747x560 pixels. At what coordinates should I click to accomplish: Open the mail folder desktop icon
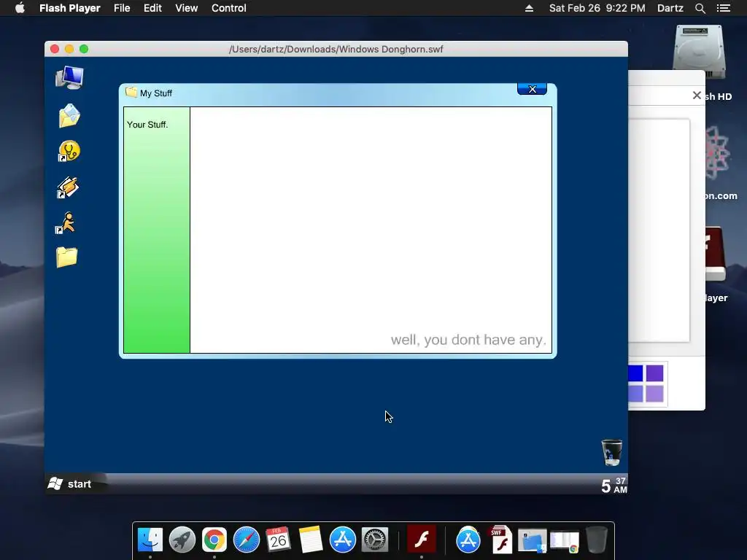pos(69,116)
